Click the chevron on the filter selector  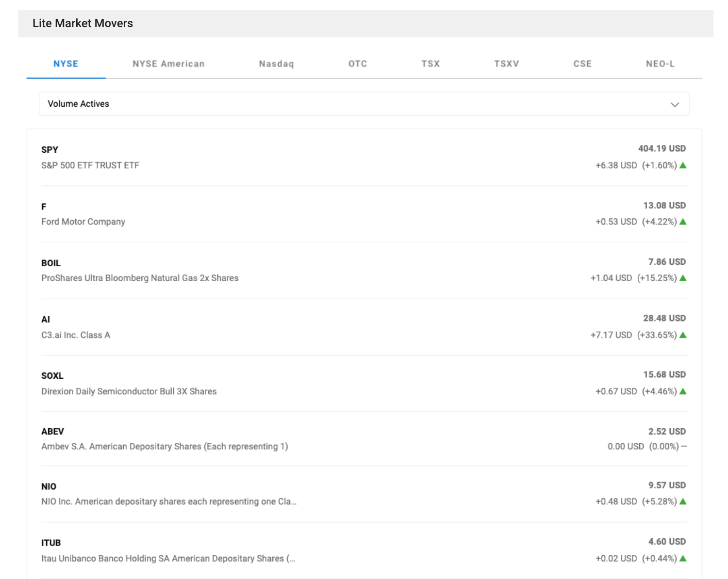(675, 104)
